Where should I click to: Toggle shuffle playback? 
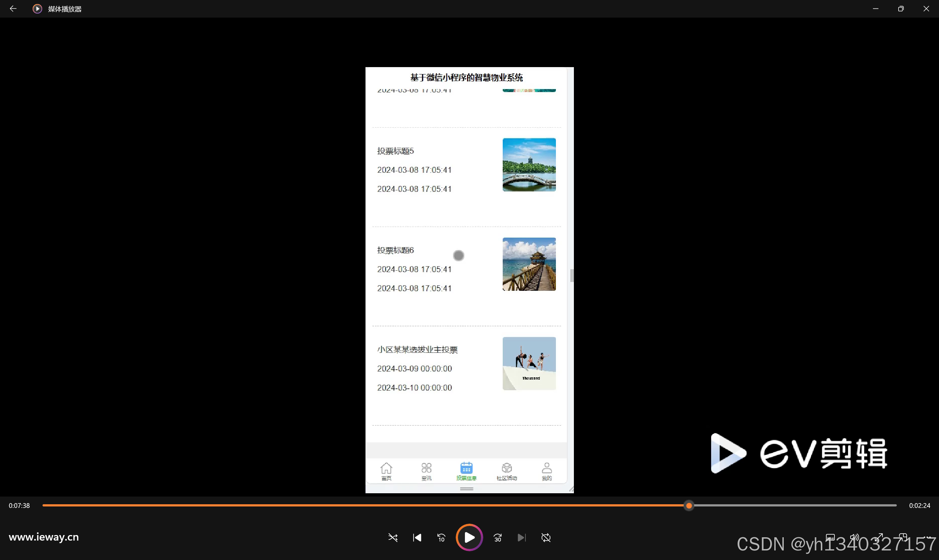(x=393, y=538)
